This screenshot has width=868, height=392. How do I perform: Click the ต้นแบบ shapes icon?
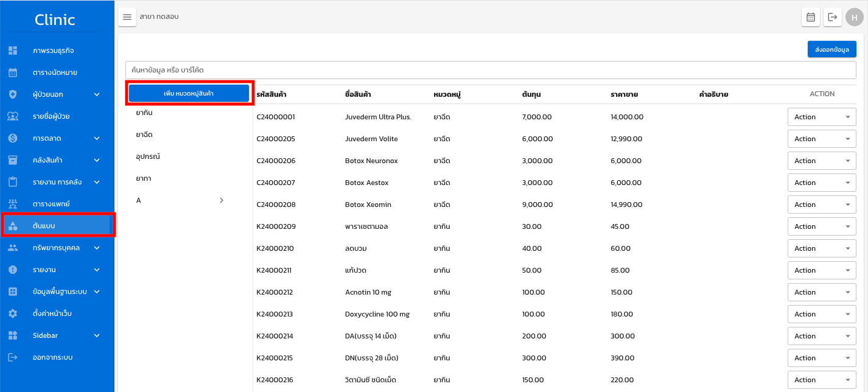coord(13,226)
